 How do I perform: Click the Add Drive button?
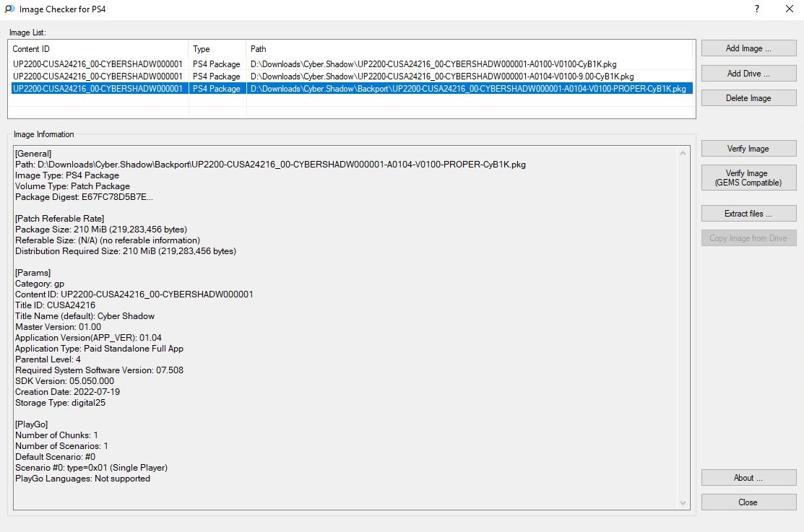click(x=748, y=74)
